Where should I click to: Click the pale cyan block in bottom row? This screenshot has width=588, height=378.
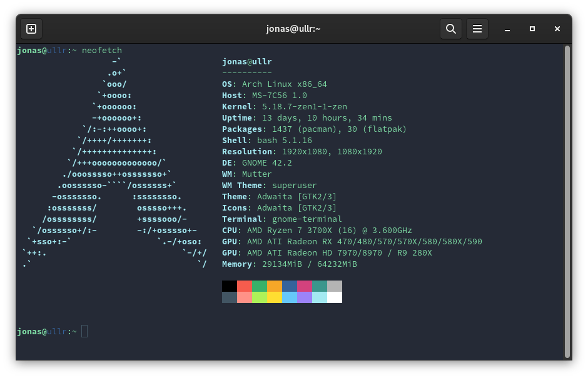click(320, 297)
